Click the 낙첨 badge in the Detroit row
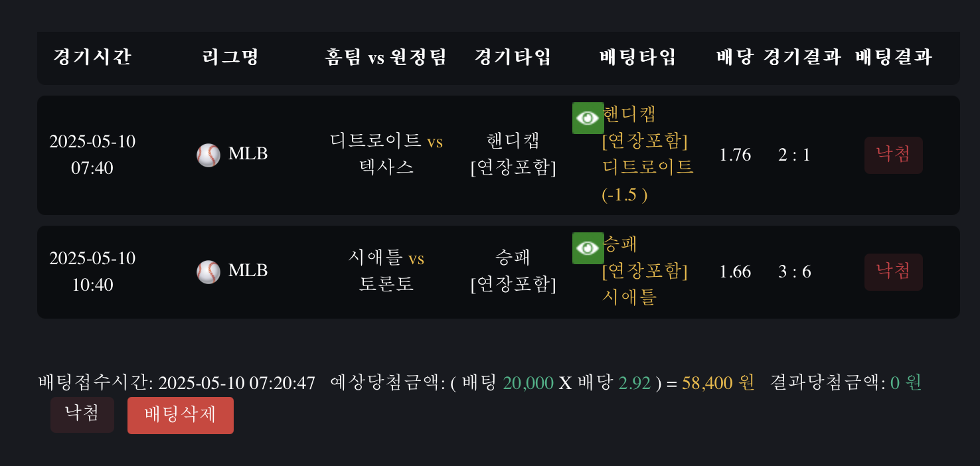This screenshot has width=980, height=466. (893, 155)
